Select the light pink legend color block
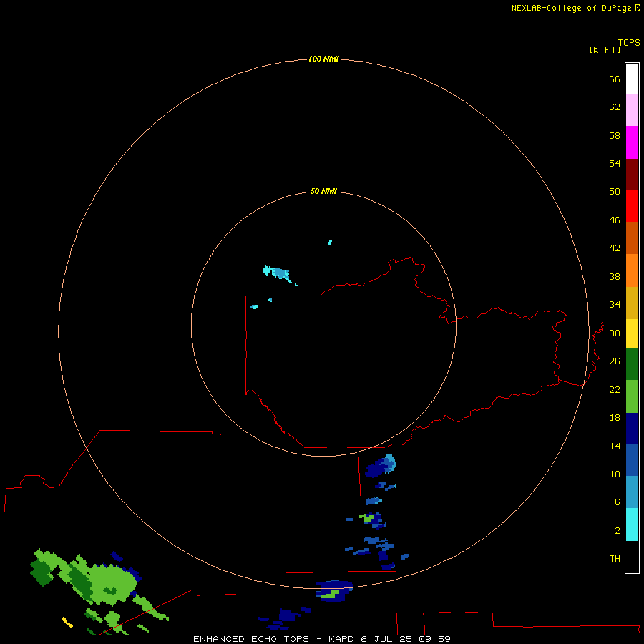Image resolution: width=644 pixels, height=644 pixels. pyautogui.click(x=632, y=109)
